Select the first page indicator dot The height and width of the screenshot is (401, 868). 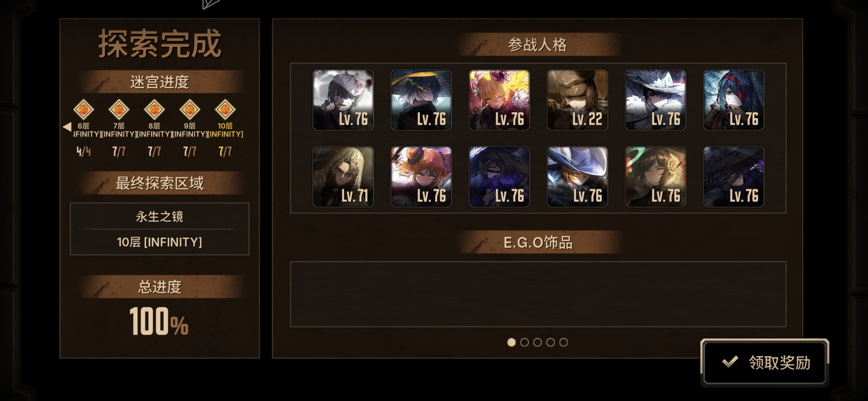pyautogui.click(x=511, y=342)
